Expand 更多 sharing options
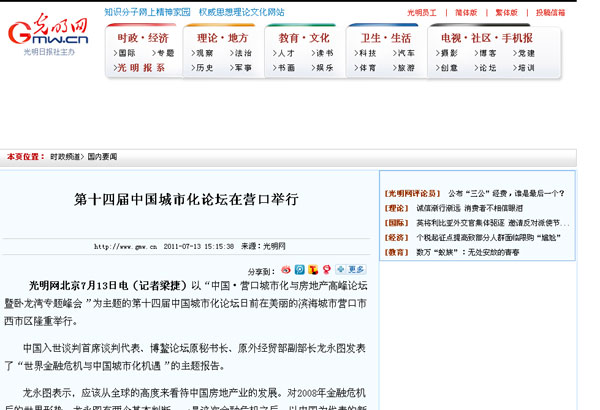This screenshot has width=600, height=410. (x=356, y=270)
